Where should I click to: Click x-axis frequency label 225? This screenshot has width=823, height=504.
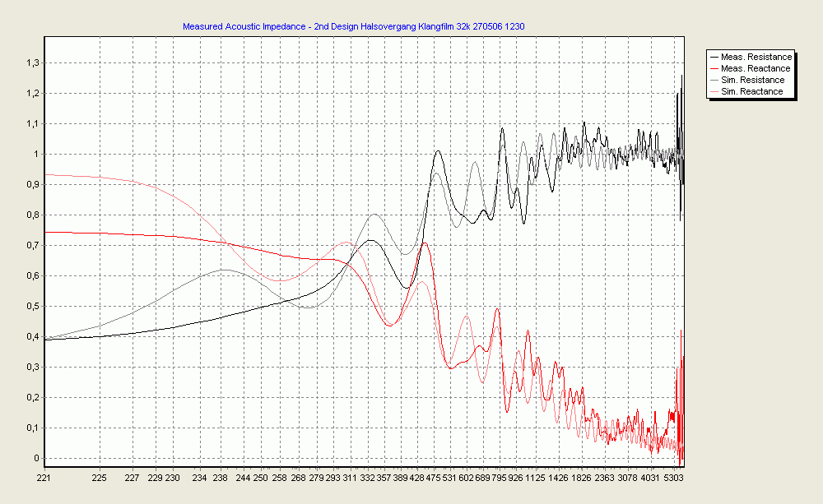coord(100,478)
